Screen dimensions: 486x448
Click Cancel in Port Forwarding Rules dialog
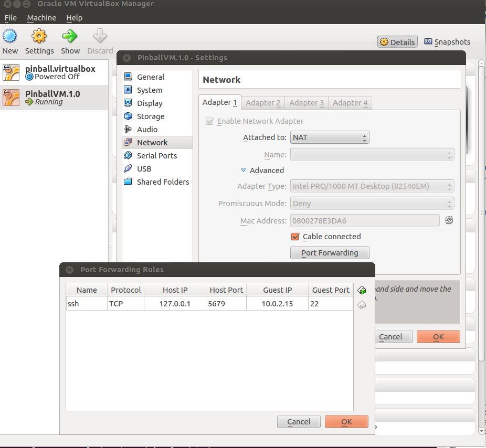pyautogui.click(x=299, y=422)
